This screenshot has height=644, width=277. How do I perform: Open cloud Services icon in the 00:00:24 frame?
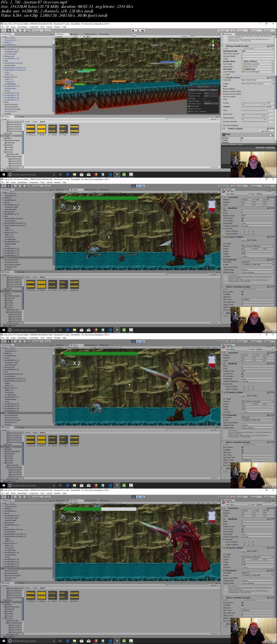(232, 31)
